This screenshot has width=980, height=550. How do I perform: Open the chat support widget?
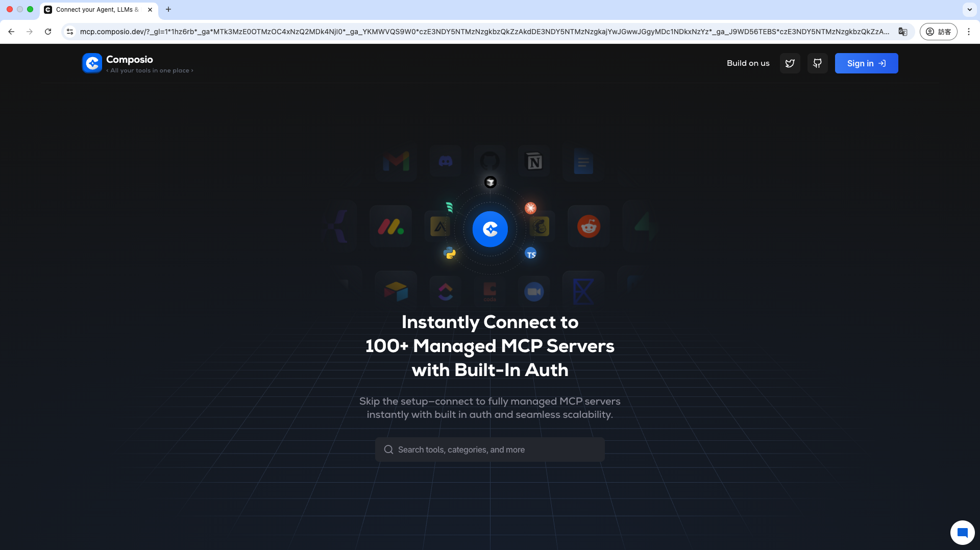(963, 533)
